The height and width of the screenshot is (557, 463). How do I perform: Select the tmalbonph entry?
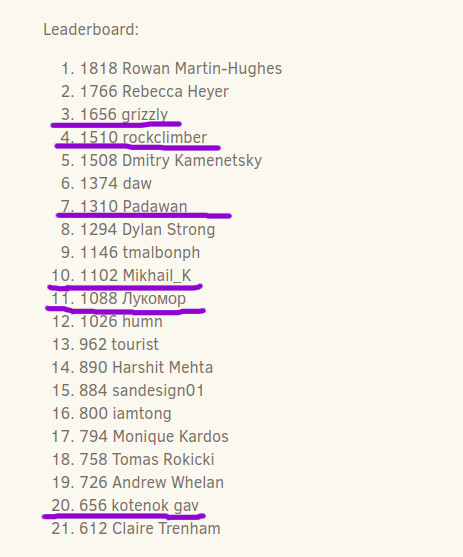[130, 252]
